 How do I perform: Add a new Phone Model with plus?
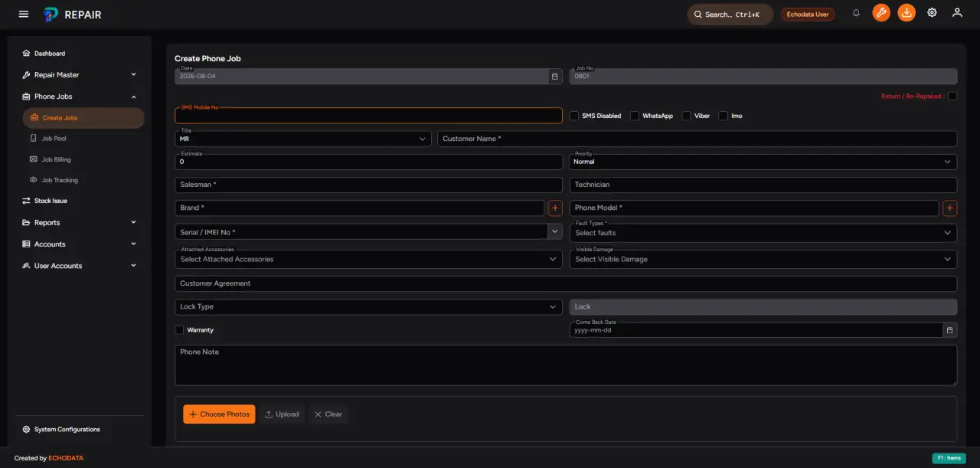pos(950,208)
